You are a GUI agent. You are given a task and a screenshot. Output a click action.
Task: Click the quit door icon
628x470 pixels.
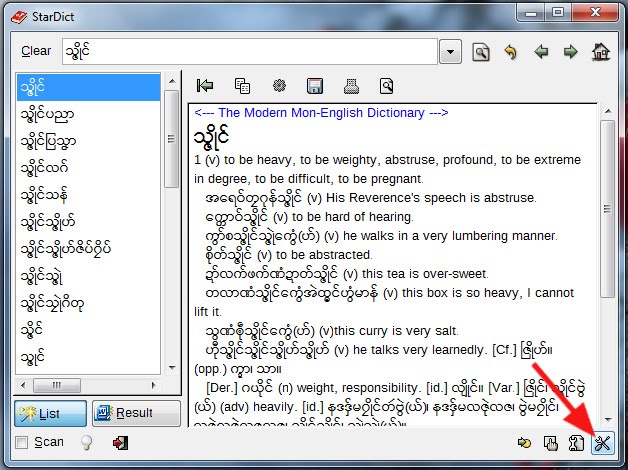point(120,442)
